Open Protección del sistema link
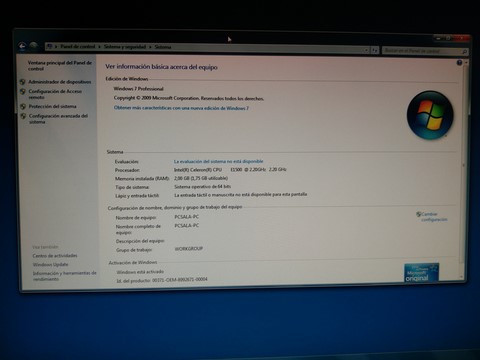 point(53,106)
